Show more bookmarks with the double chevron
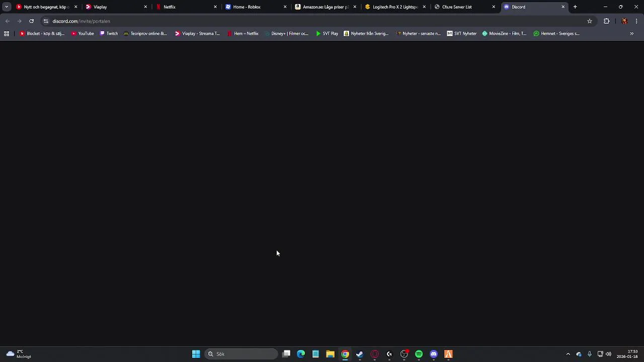This screenshot has width=644, height=362. click(631, 34)
